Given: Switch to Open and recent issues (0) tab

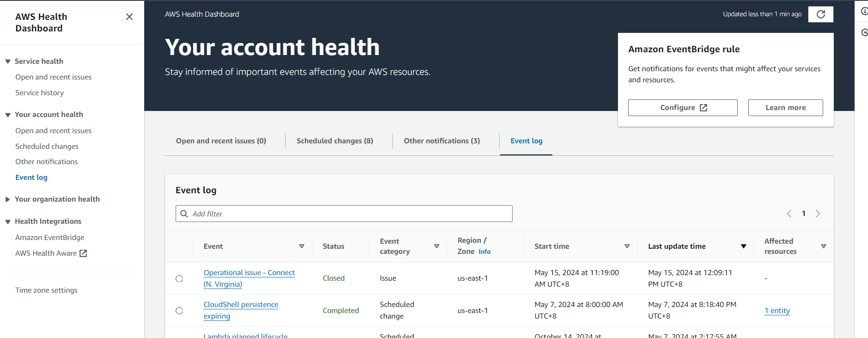Looking at the screenshot, I should 221,141.
